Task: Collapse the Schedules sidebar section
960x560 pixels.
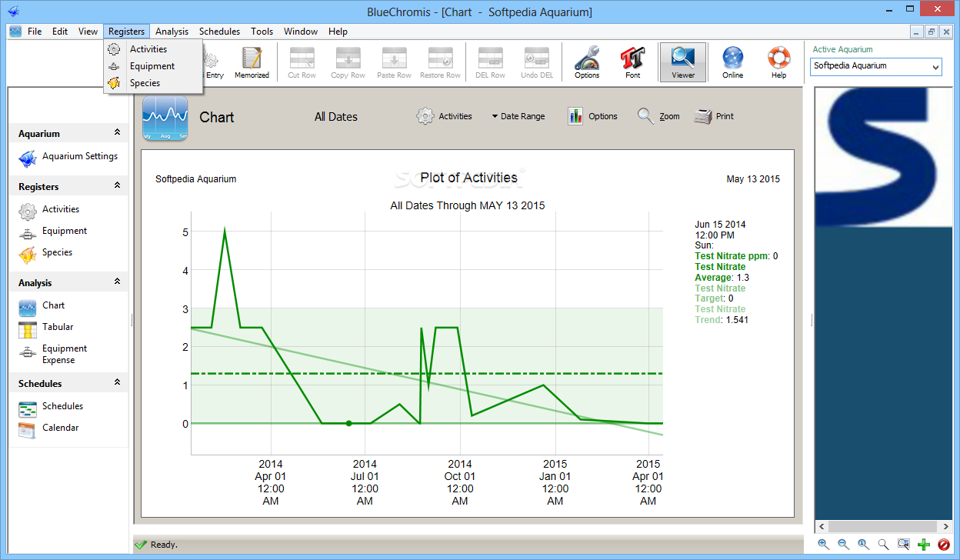Action: click(x=117, y=383)
